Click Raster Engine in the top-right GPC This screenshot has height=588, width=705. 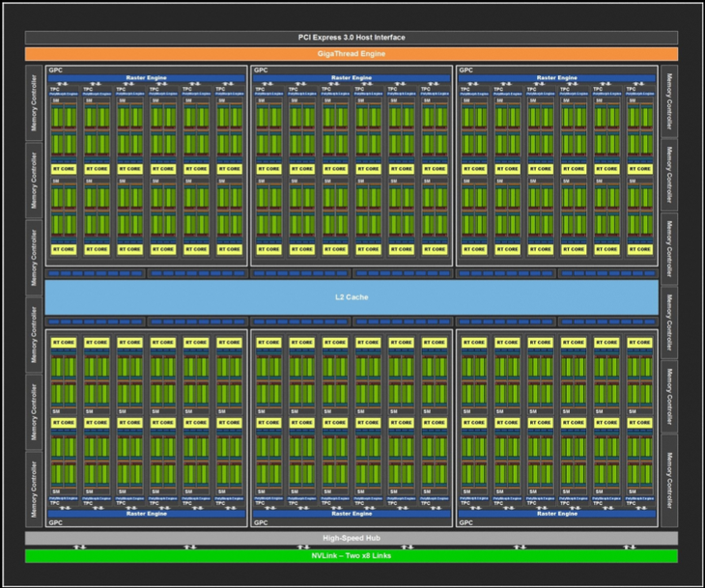556,77
